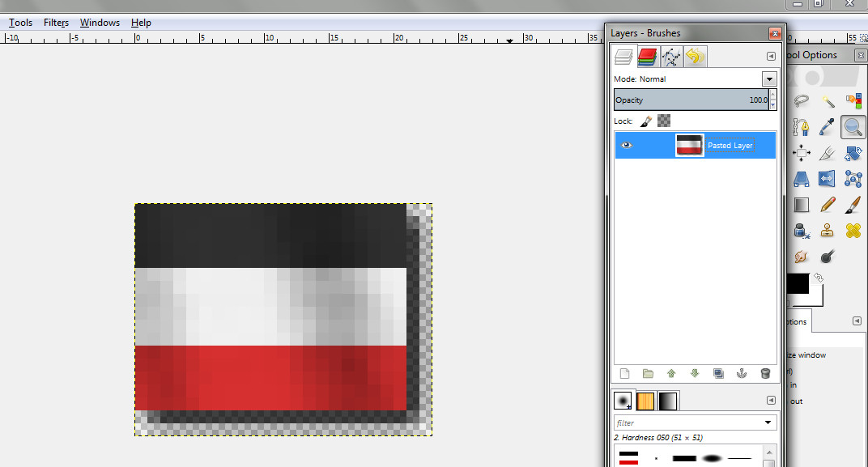Screen dimensions: 868x467
Task: Switch to the Channels tab
Action: pos(646,56)
